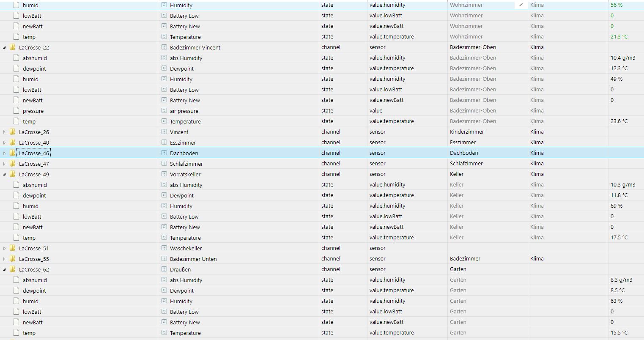Click channel icon beside Vincent name
Image resolution: width=644 pixels, height=340 pixels.
[164, 132]
